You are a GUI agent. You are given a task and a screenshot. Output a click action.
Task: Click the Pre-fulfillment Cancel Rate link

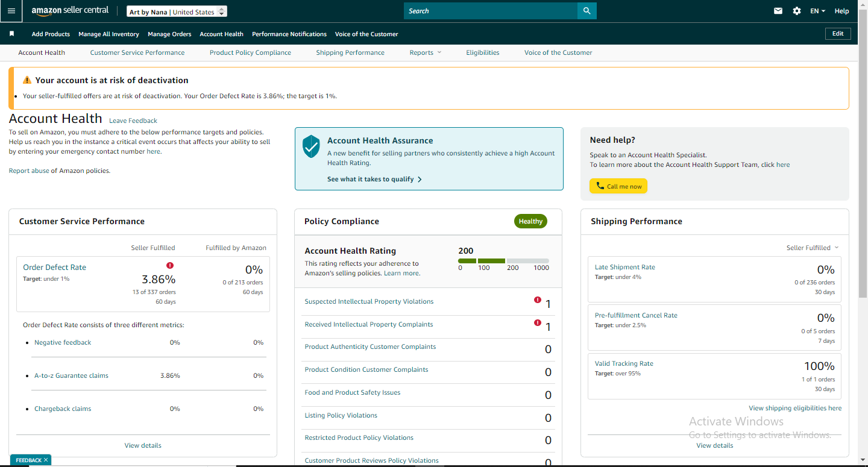click(x=636, y=315)
